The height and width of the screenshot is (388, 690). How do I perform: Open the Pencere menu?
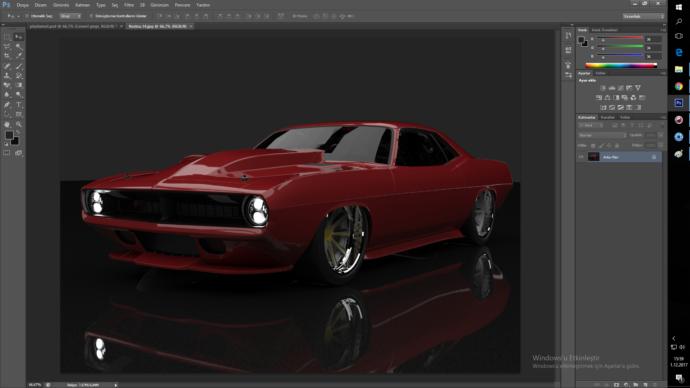coord(182,5)
